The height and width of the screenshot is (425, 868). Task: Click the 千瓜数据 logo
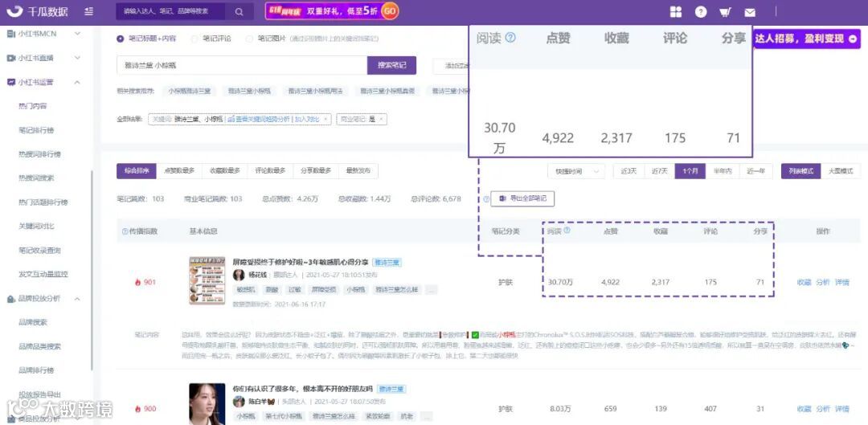(x=38, y=11)
